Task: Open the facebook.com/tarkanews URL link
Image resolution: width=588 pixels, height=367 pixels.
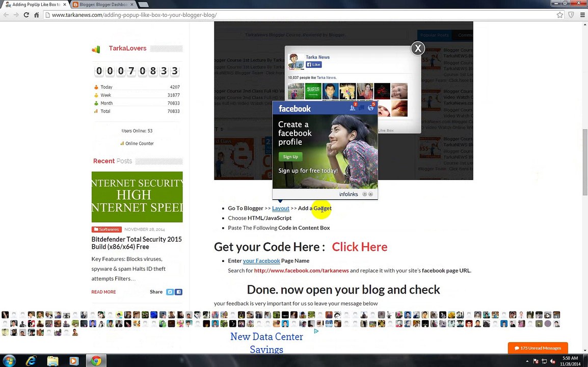Action: click(x=302, y=271)
